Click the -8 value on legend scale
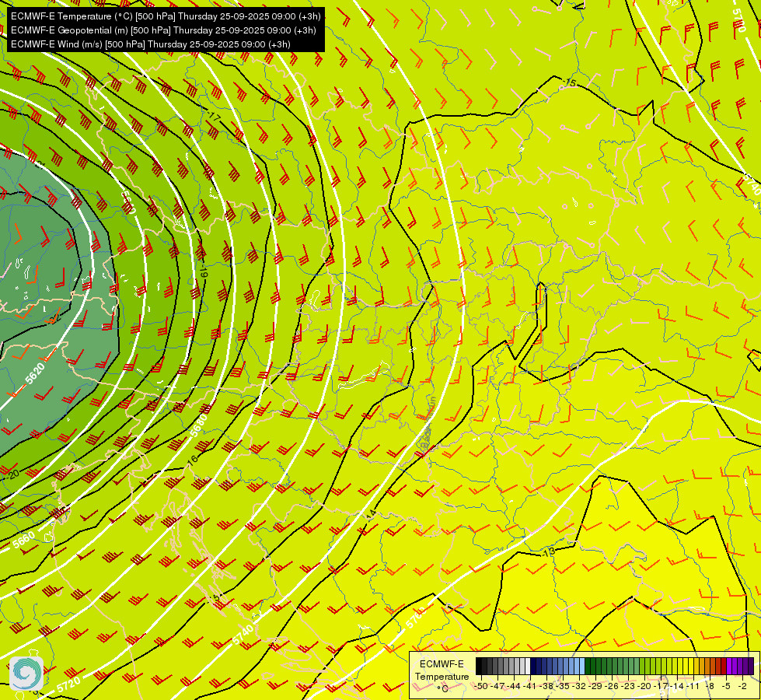The image size is (761, 700). point(710,686)
